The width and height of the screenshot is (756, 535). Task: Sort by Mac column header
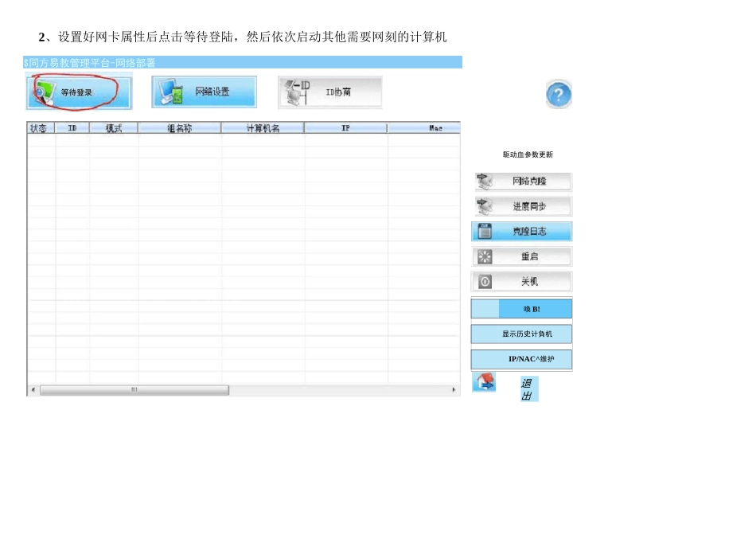(424, 128)
